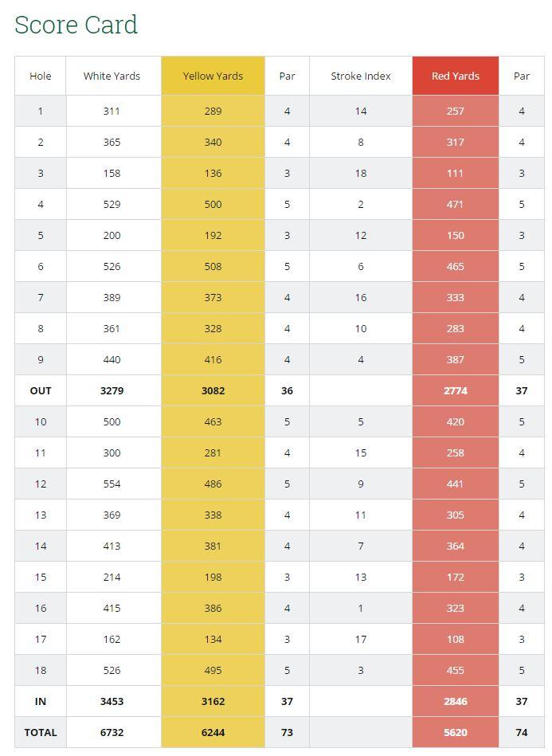The image size is (552, 756).
Task: Click the Red Yards column header
Action: pos(455,76)
